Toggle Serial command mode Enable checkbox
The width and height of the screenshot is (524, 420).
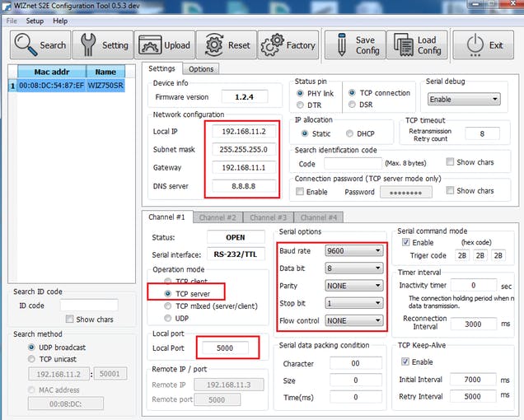pyautogui.click(x=405, y=242)
